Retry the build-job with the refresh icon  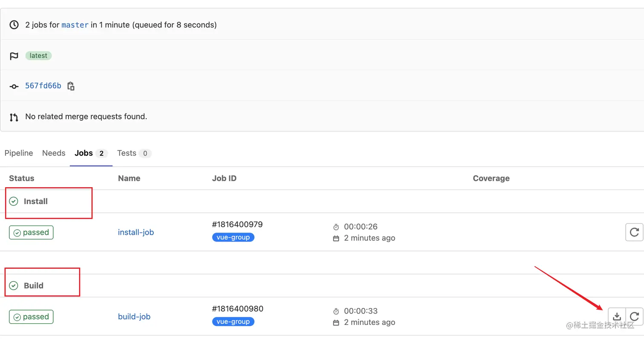634,316
